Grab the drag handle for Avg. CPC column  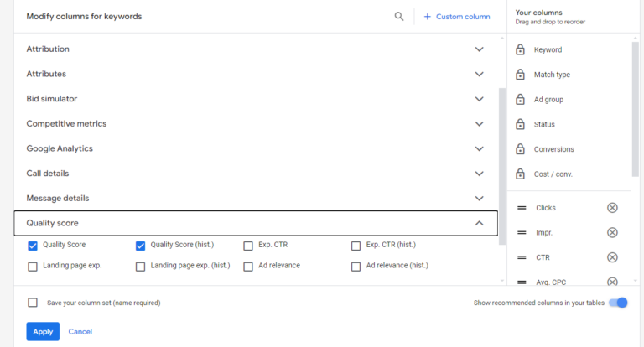tap(522, 282)
